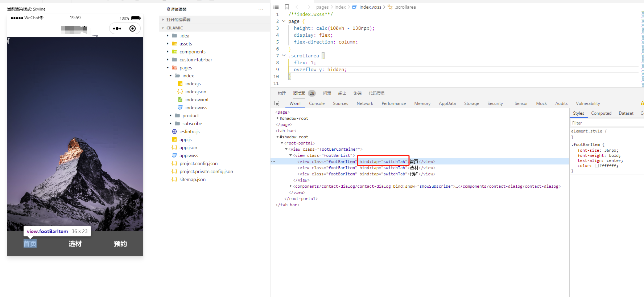Switch to the 构建 panel tab
Screen dimensions: 644x297
pos(282,93)
